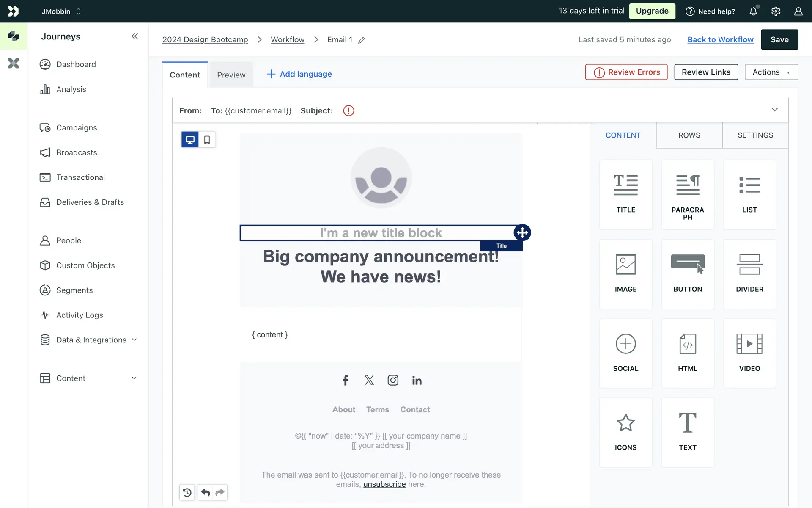Select the HTML content block
Image resolution: width=812 pixels, height=508 pixels.
(x=687, y=353)
